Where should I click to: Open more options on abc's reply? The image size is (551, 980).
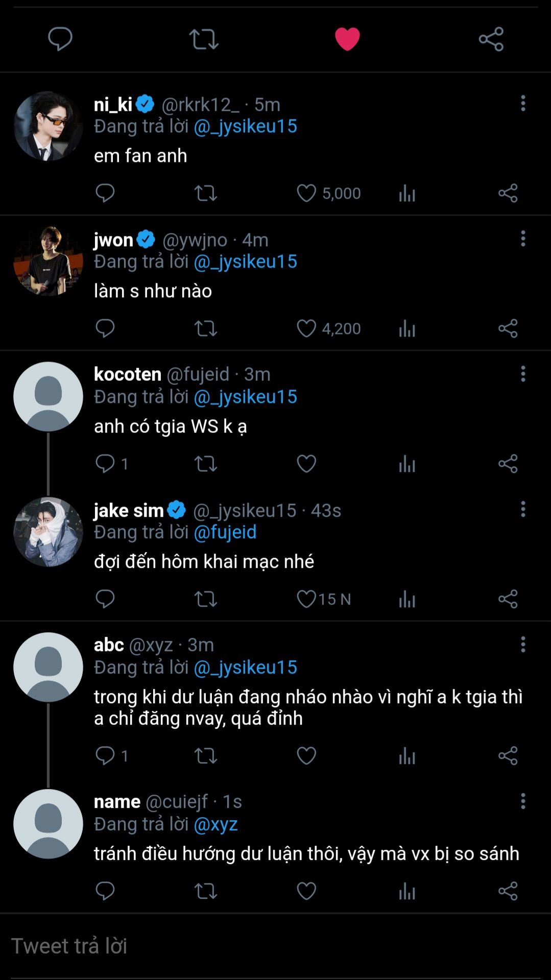point(523,644)
